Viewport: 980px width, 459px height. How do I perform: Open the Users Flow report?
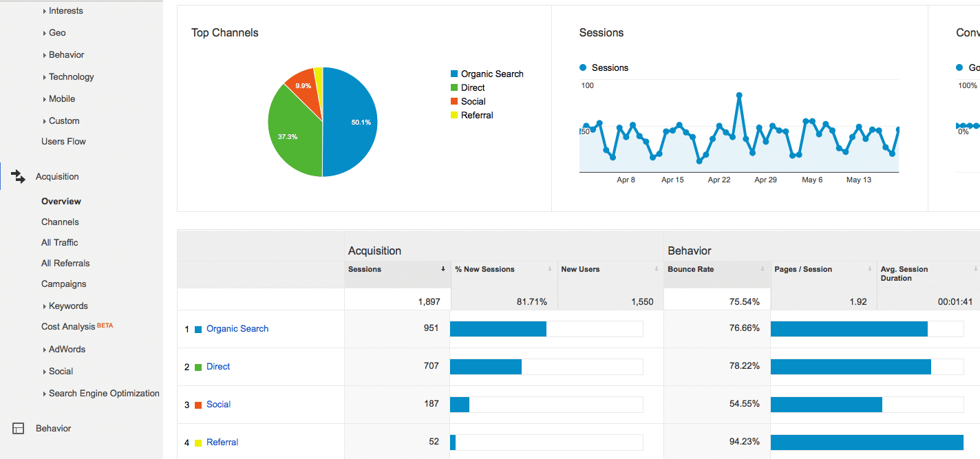click(x=63, y=142)
